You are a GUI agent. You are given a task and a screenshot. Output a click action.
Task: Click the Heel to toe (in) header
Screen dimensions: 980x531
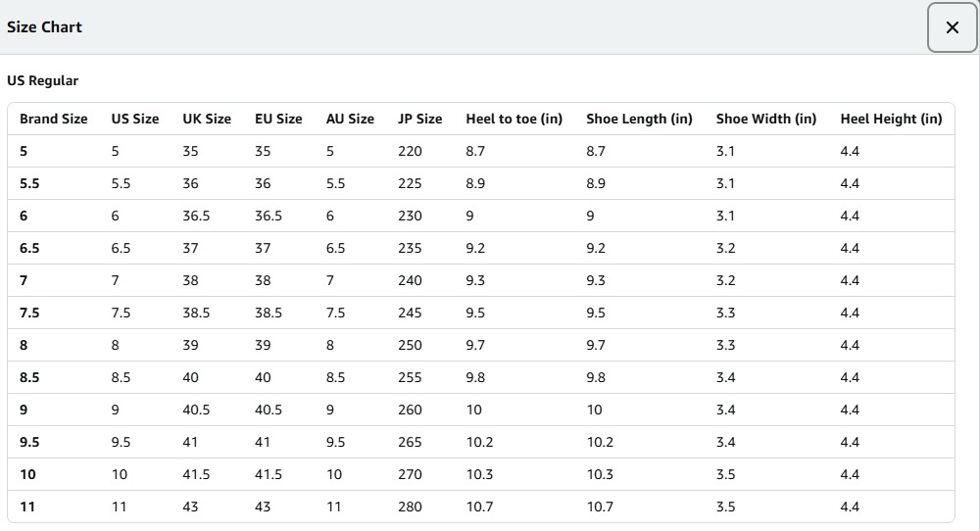tap(514, 119)
